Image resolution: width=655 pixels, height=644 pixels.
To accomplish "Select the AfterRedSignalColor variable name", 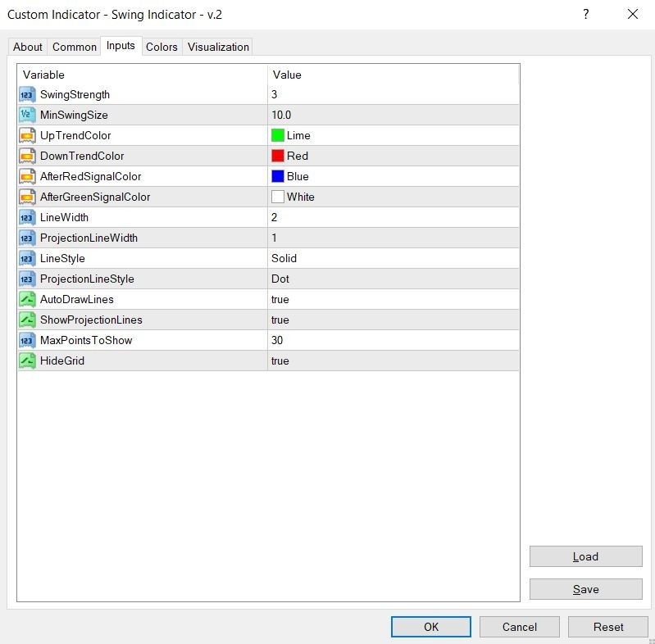I will tap(91, 176).
